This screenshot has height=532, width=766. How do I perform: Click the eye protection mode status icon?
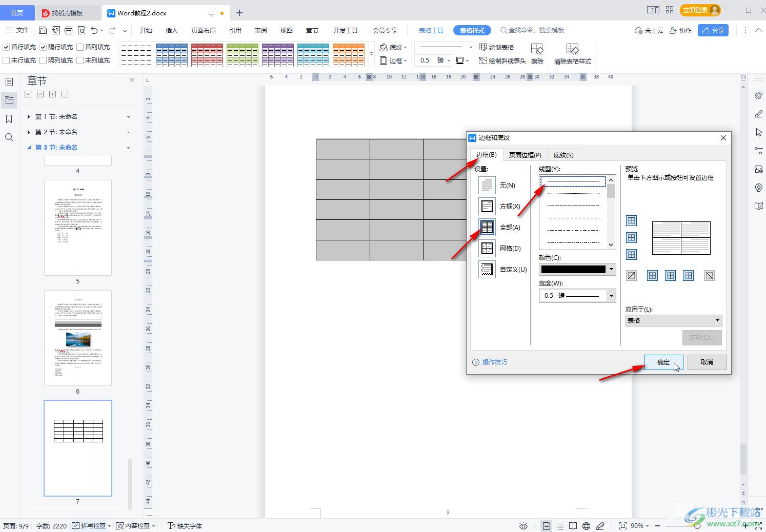pyautogui.click(x=523, y=526)
